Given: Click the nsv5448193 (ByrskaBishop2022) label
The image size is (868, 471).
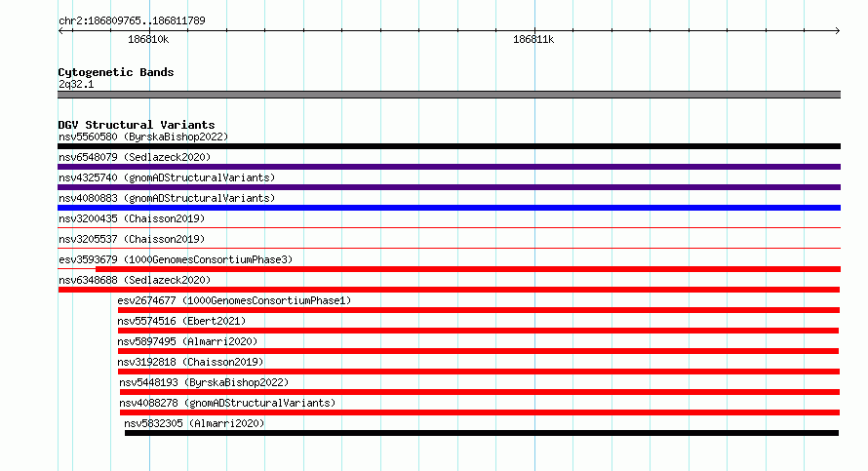Looking at the screenshot, I should tap(204, 382).
